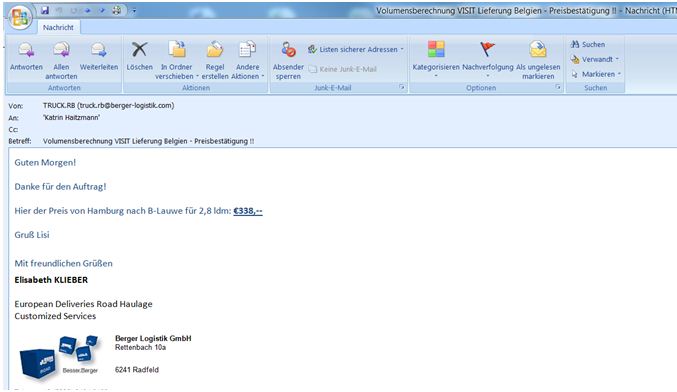Click the underlined €338,-- price link
677x392 pixels.
tap(248, 211)
